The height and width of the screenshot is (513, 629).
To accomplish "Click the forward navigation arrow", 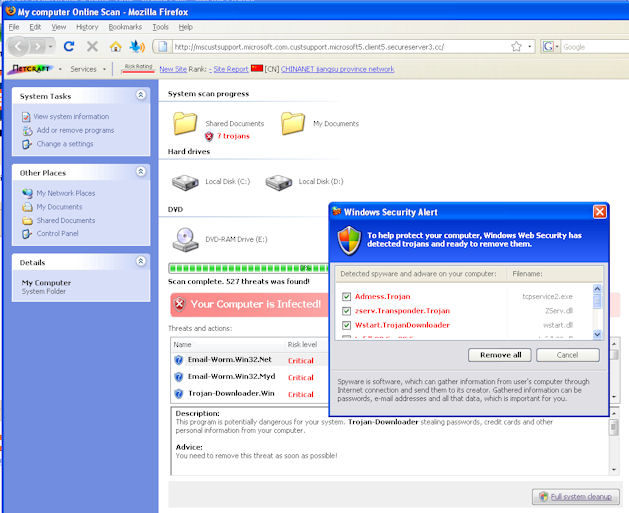I will [x=37, y=47].
